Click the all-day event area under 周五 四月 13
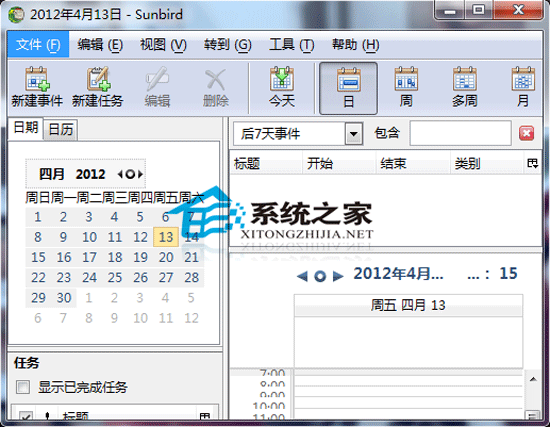Viewport: 550px width, 427px height. pos(408,342)
